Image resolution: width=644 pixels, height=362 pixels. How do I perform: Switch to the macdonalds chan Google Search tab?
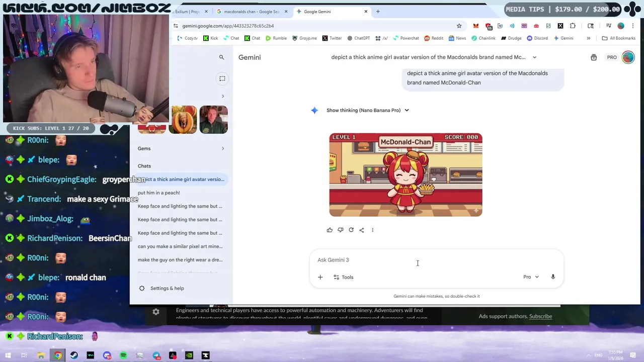pos(251,12)
